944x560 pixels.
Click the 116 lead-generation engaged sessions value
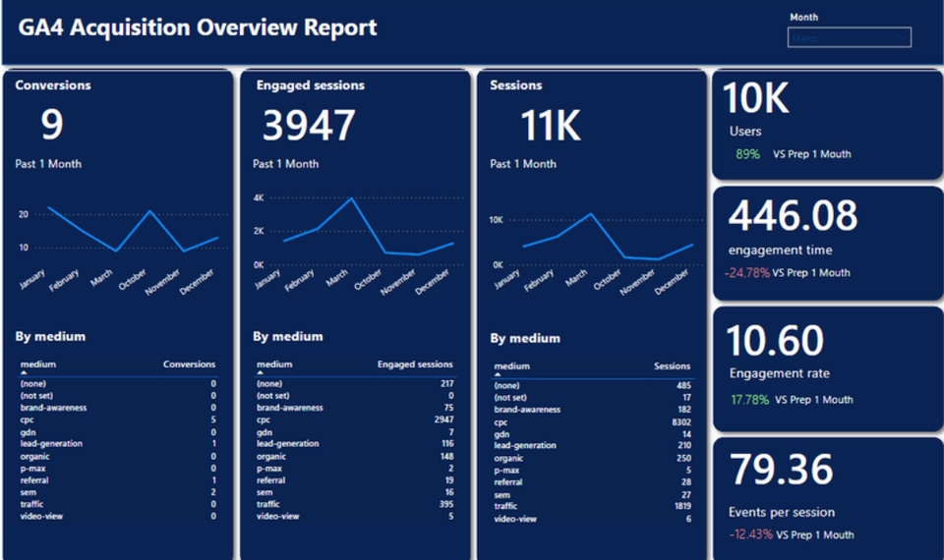[x=447, y=443]
